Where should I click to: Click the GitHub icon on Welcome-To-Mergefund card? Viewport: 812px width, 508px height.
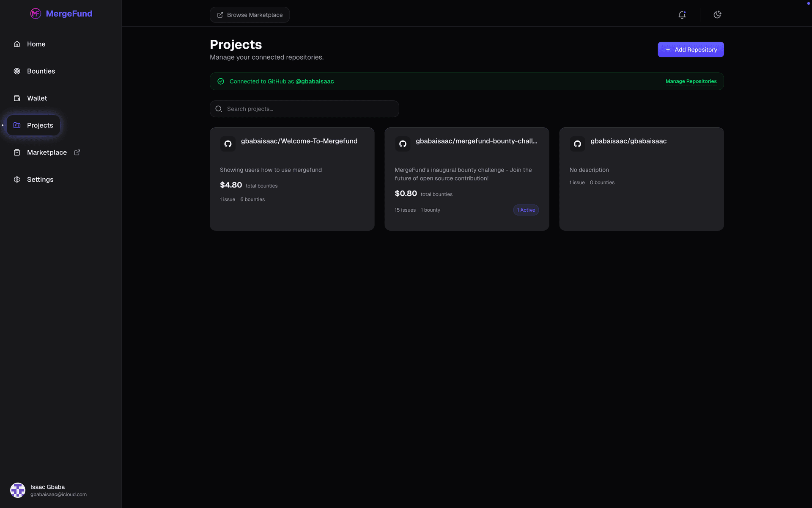coord(228,144)
